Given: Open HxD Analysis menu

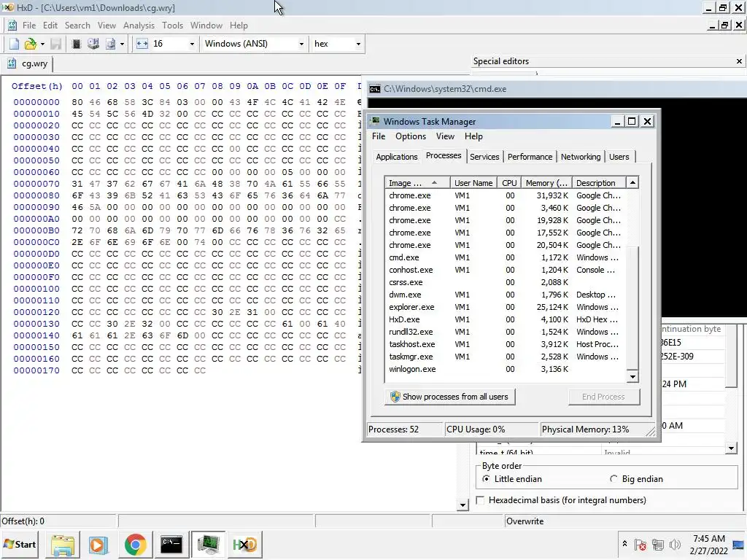Looking at the screenshot, I should (x=139, y=26).
